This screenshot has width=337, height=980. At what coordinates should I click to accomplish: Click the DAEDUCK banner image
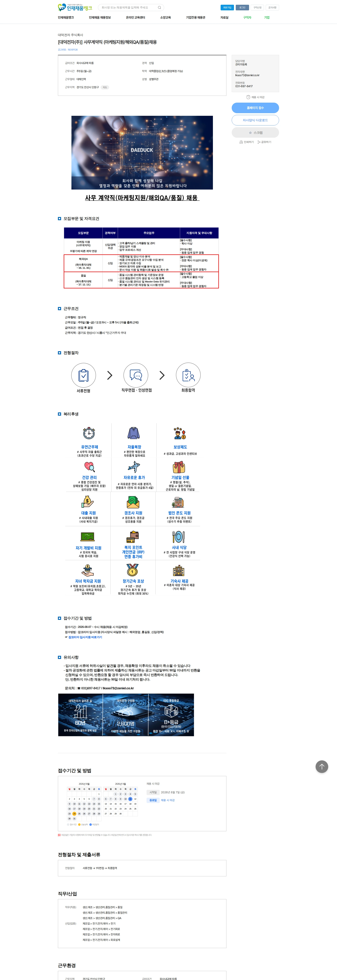pyautogui.click(x=142, y=153)
